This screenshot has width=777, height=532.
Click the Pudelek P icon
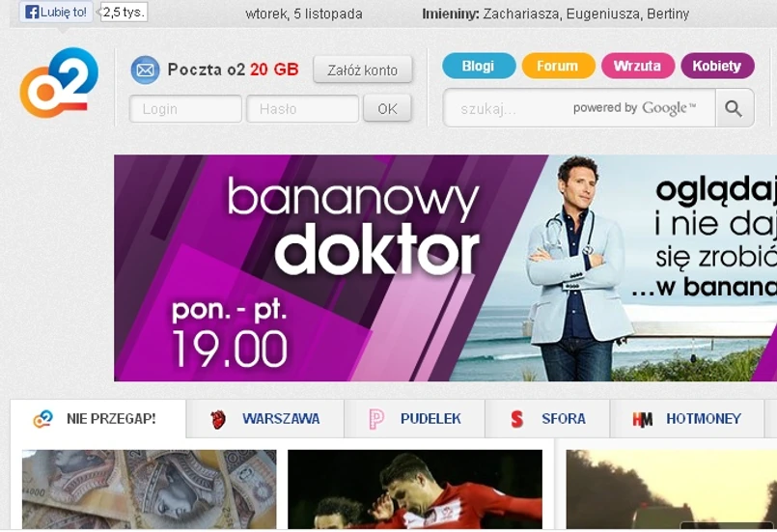click(x=376, y=419)
